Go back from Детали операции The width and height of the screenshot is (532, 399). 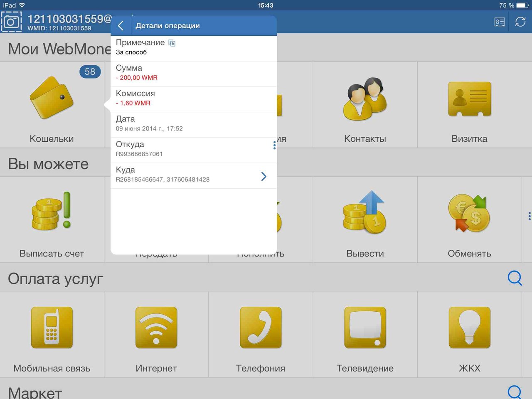coord(121,25)
